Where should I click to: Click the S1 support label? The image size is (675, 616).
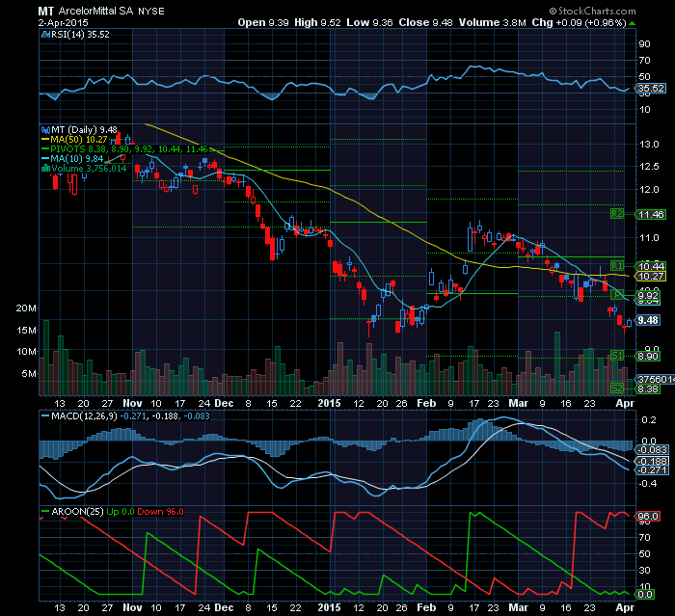point(617,356)
